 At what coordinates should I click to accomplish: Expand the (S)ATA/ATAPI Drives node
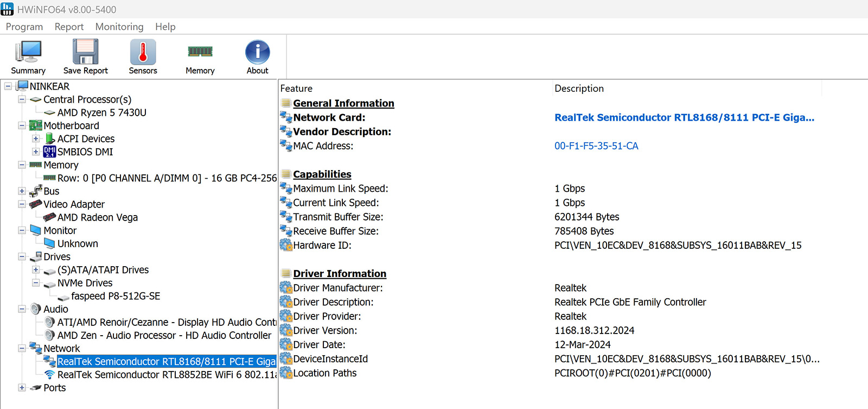point(36,269)
